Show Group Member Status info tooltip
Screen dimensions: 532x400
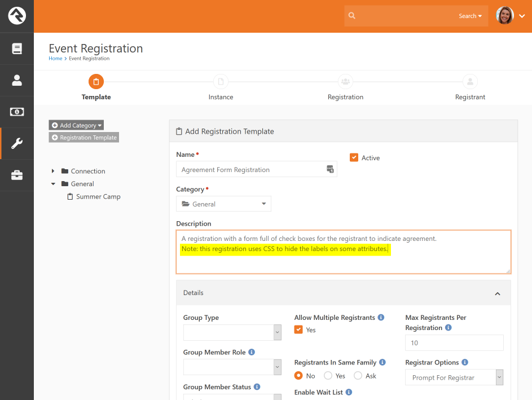click(x=257, y=387)
